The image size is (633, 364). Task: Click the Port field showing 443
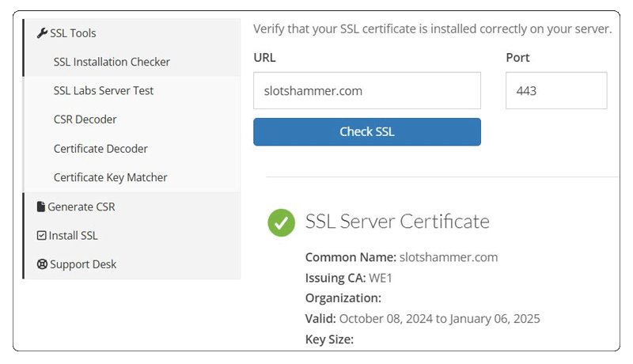click(555, 91)
